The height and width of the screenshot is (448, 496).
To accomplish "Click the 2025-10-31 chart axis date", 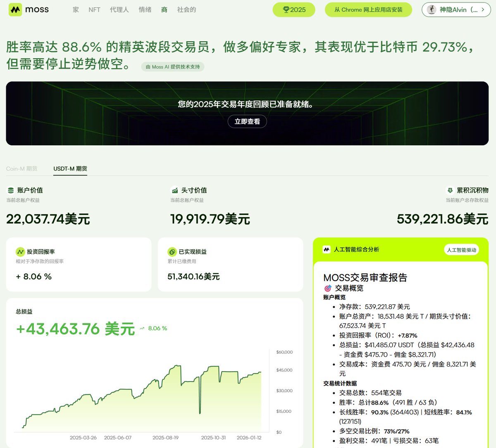I will pyautogui.click(x=213, y=438).
